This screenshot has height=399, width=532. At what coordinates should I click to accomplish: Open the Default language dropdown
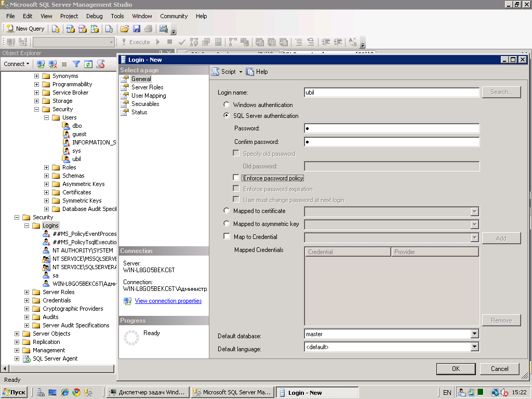tap(475, 347)
